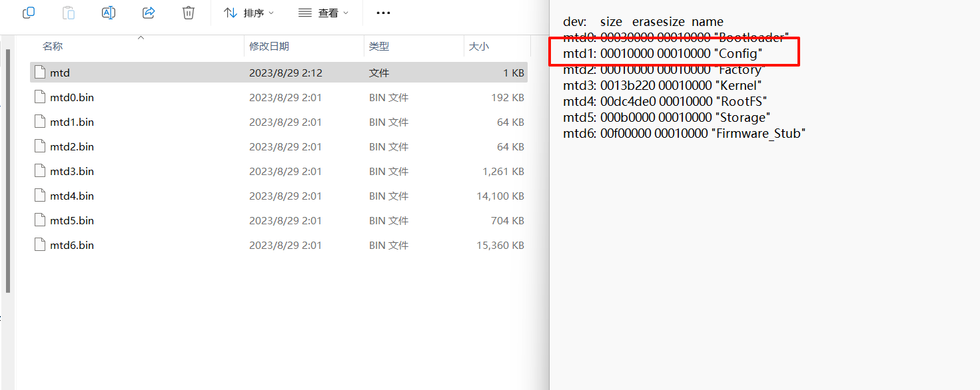Click the file icon of mtd3.bin
The width and height of the screenshot is (980, 390).
[x=39, y=171]
